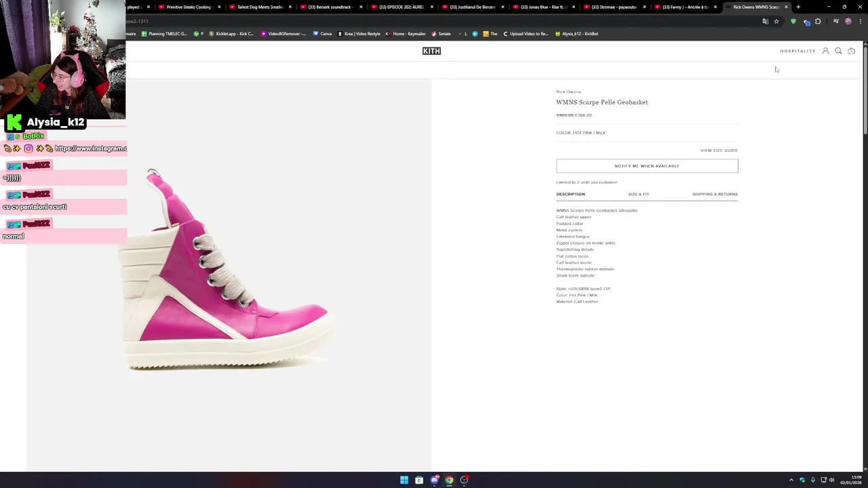Select the Size & Fit tab
The width and height of the screenshot is (868, 488).
tap(638, 195)
